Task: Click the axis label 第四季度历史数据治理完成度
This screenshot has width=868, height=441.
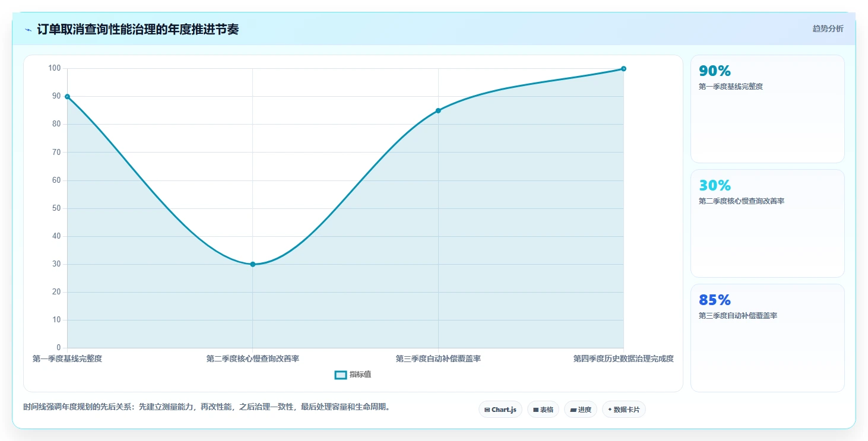Action: (623, 358)
